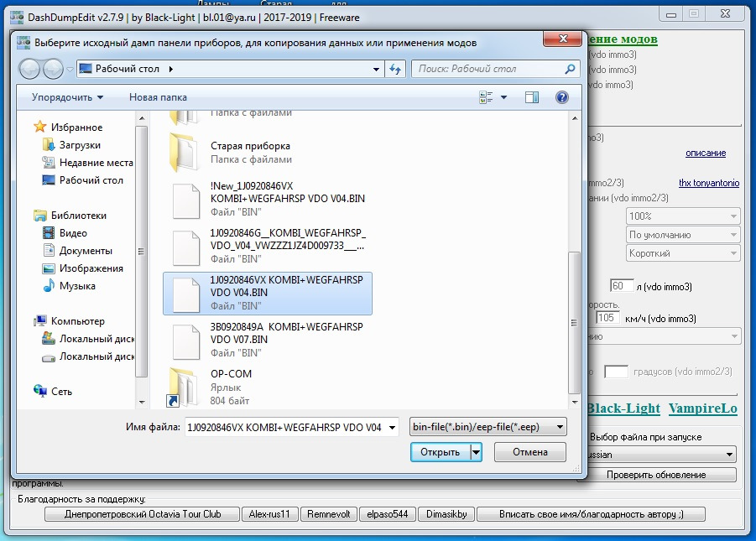Expand the address bar history dropdown
756x541 pixels.
point(376,69)
